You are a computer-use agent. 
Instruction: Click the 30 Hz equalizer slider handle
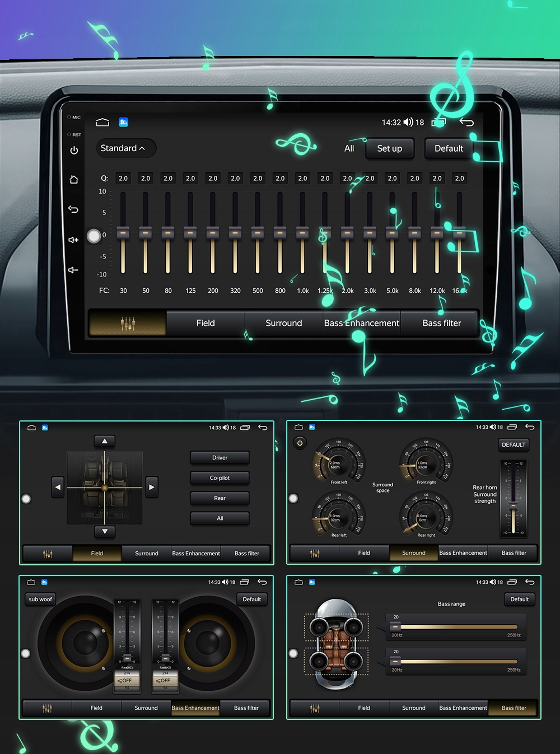[123, 232]
